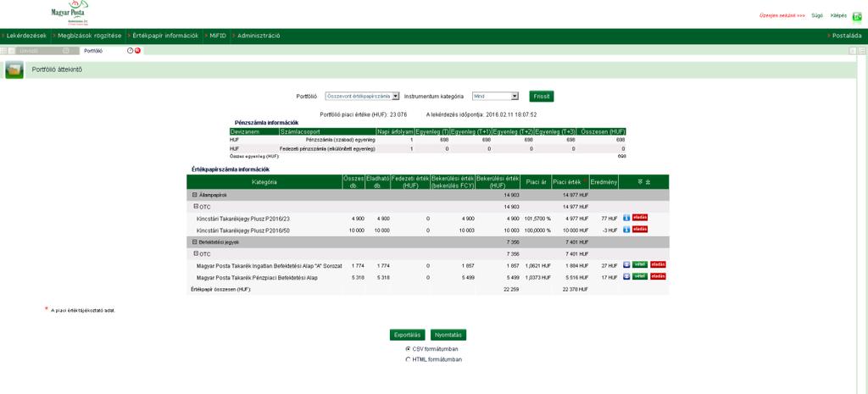
Task: Click eladás for Pénzpiaci Befektetési Alap
Action: (658, 276)
